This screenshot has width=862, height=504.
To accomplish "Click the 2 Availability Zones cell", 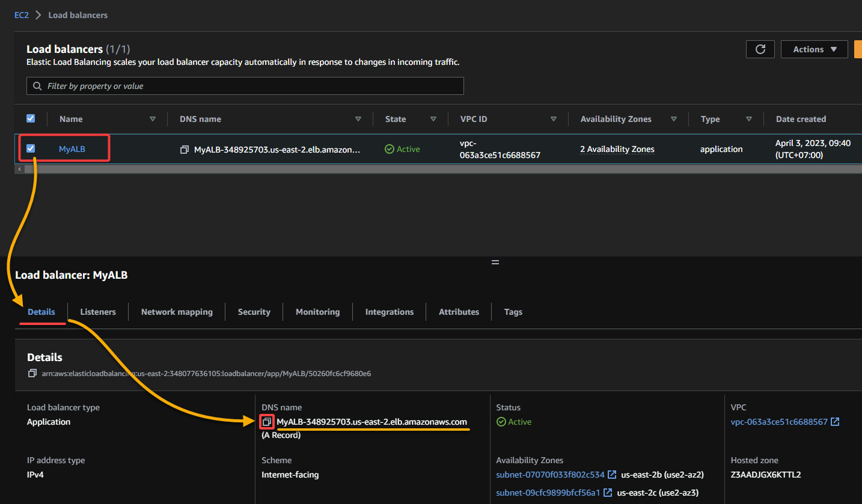I will (617, 149).
